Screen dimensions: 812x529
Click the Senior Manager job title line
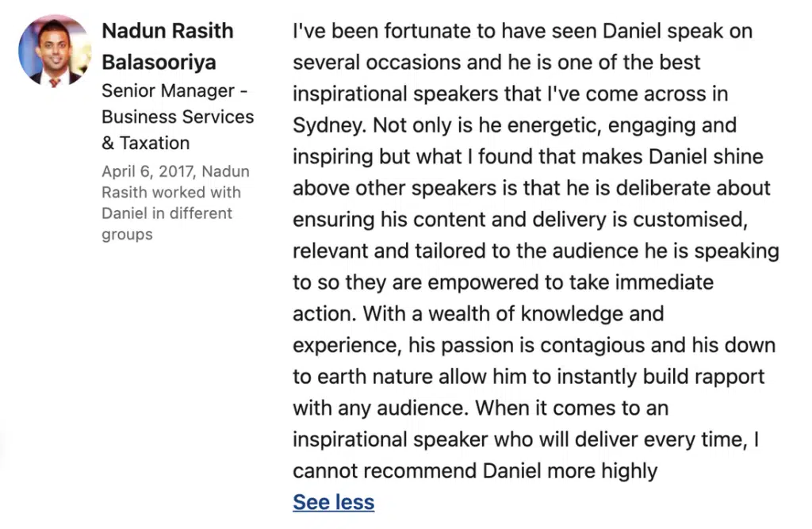click(174, 90)
